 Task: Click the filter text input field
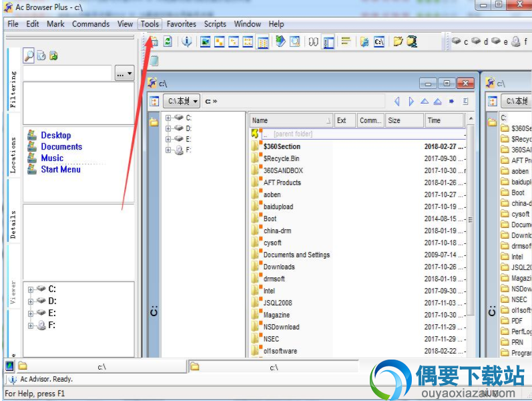coord(67,73)
